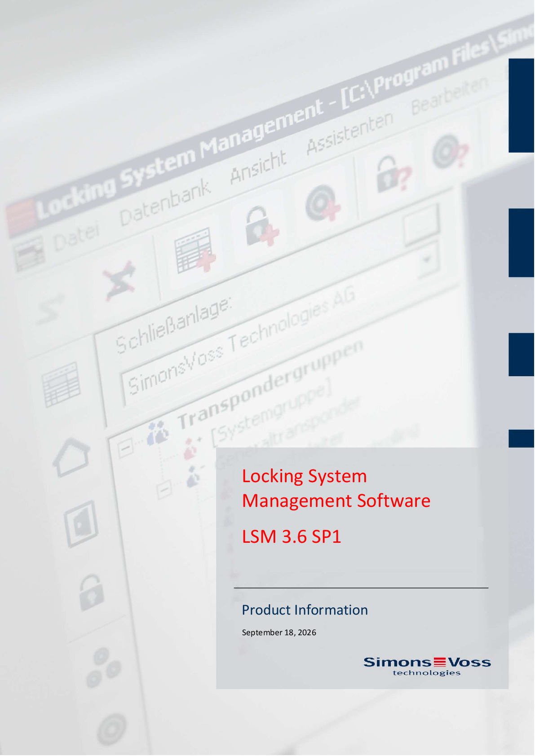Click the 'LSM 3.6 SP1' version text
The image size is (535, 756).
coord(292,537)
